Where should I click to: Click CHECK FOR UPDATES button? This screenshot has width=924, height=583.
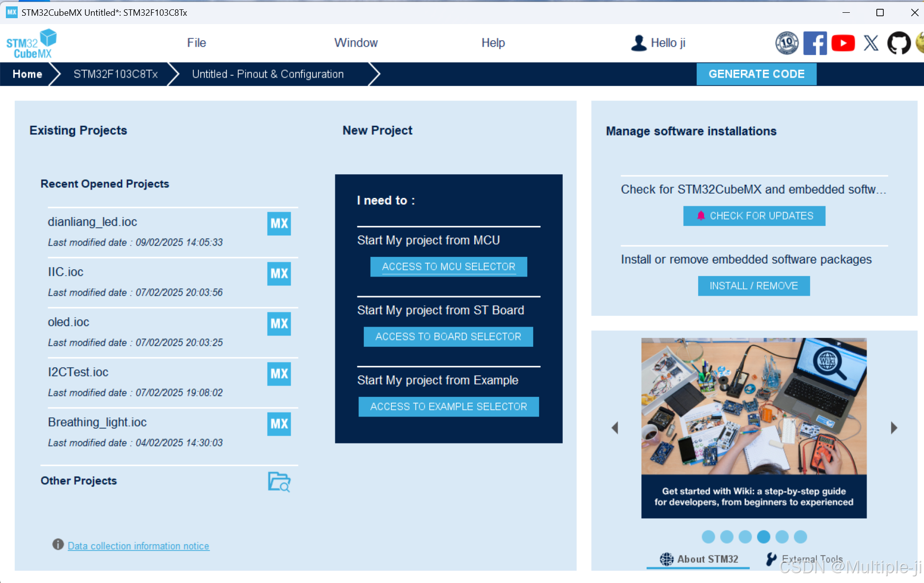[x=754, y=216]
